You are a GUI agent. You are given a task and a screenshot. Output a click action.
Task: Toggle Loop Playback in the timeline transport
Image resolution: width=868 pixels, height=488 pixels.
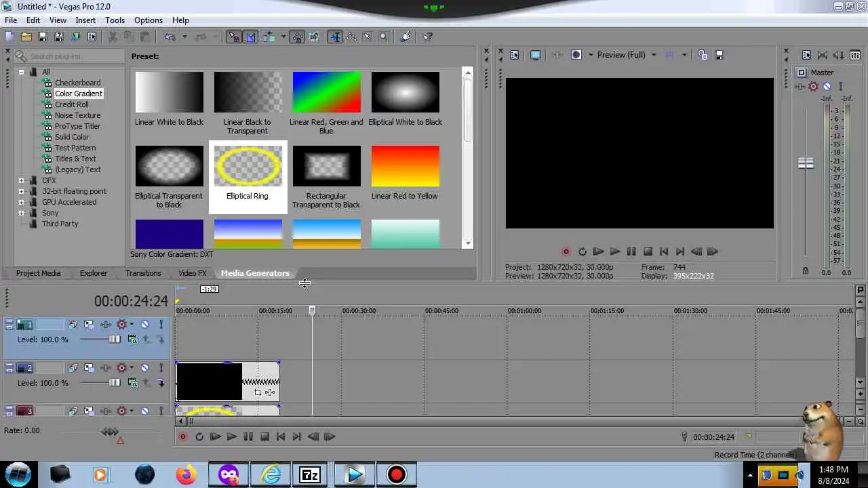tap(199, 437)
